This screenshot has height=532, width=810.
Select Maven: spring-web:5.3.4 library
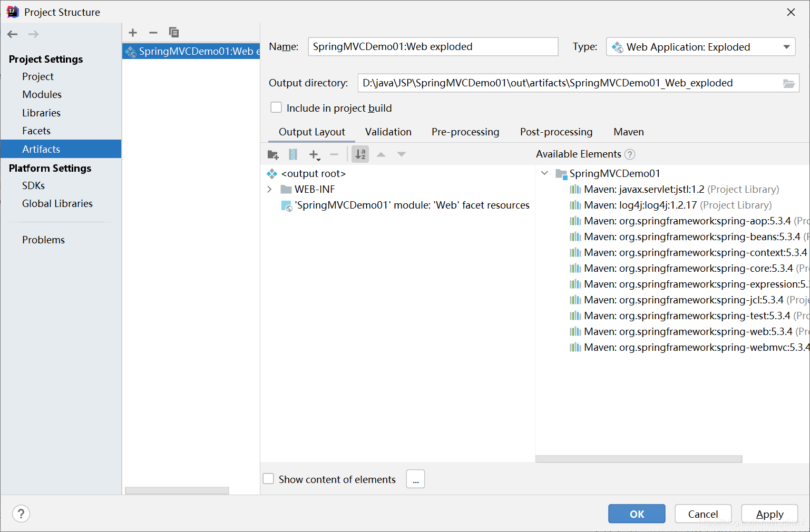pyautogui.click(x=689, y=331)
